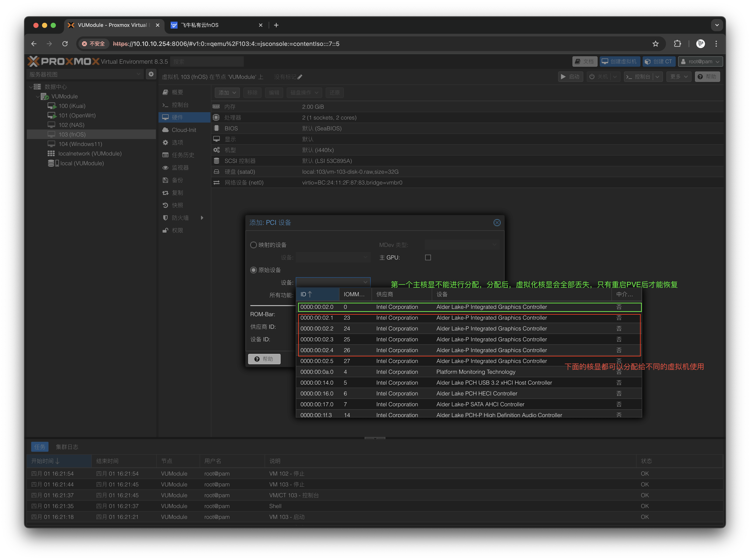The image size is (750, 560).
Task: Click the server view settings gear icon
Action: point(151,74)
